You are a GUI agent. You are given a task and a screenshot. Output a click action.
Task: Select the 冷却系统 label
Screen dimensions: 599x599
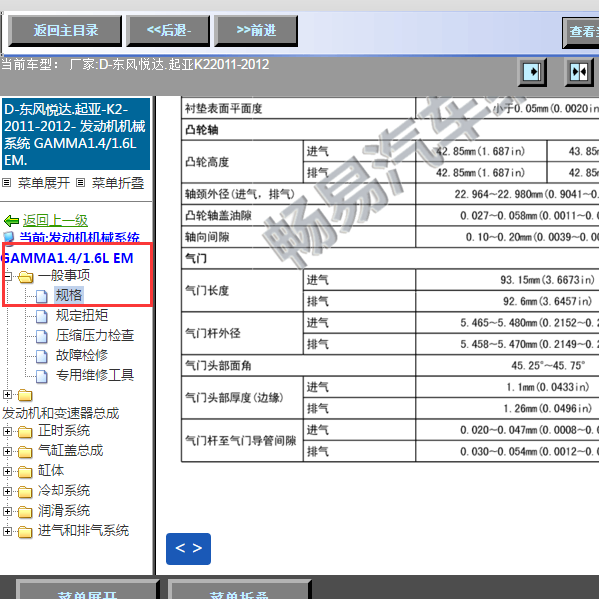click(x=64, y=491)
